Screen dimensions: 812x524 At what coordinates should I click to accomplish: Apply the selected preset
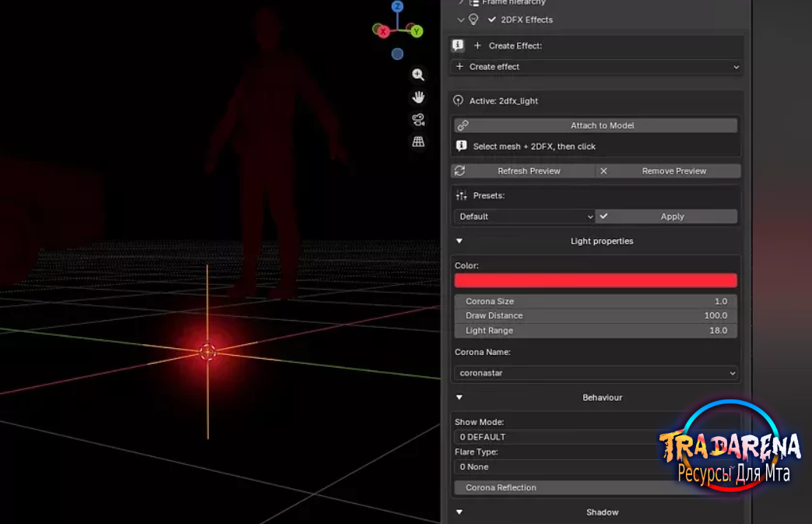pos(666,216)
